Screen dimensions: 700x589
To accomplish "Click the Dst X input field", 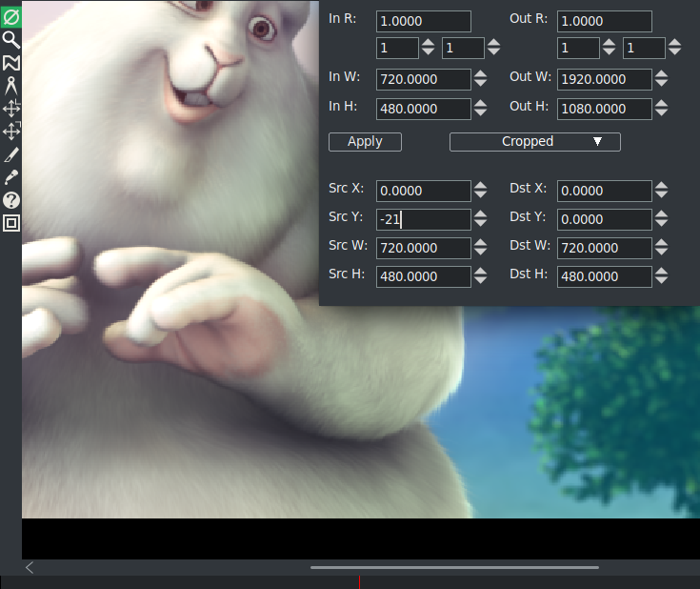I will [604, 192].
